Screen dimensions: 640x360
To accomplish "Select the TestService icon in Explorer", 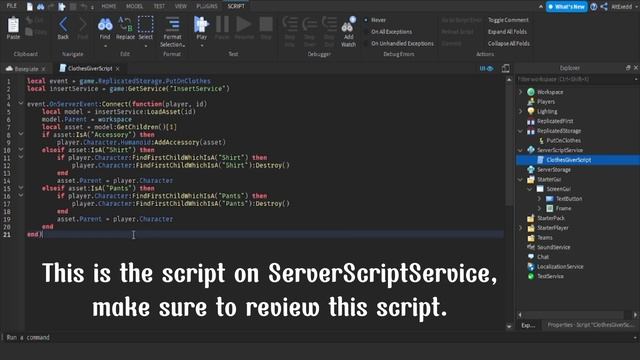I will [x=531, y=276].
